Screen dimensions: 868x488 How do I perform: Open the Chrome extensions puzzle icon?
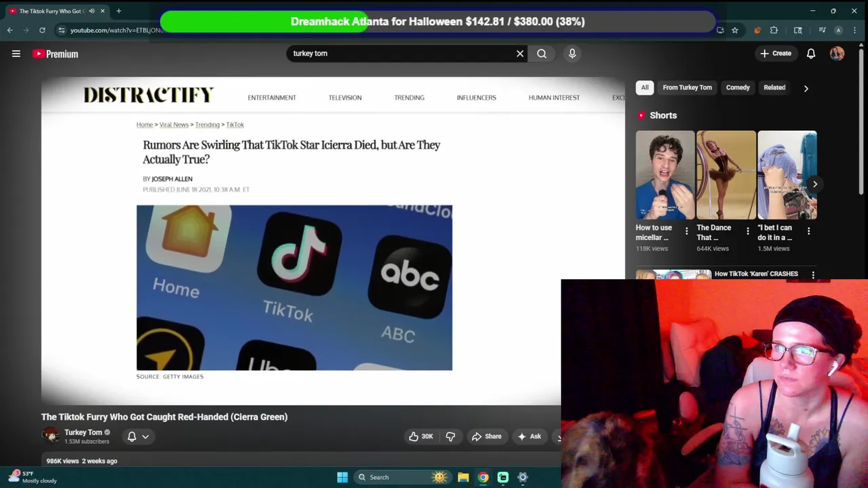tap(774, 30)
